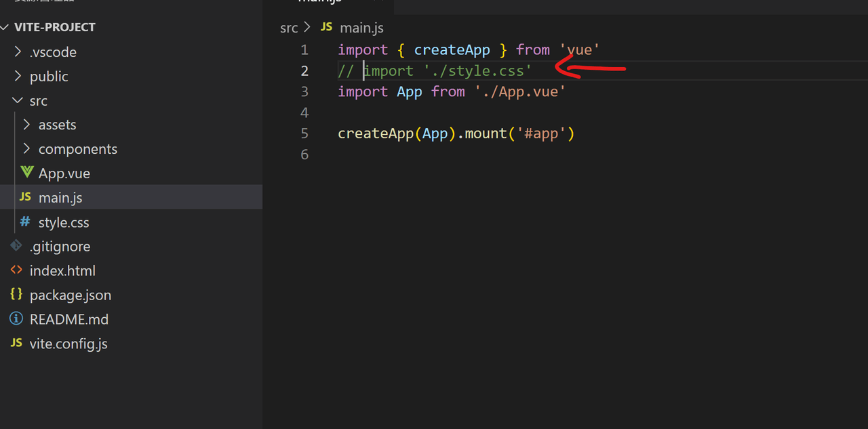The width and height of the screenshot is (868, 429).
Task: Click the JS icon in the breadcrumb
Action: coord(327,26)
